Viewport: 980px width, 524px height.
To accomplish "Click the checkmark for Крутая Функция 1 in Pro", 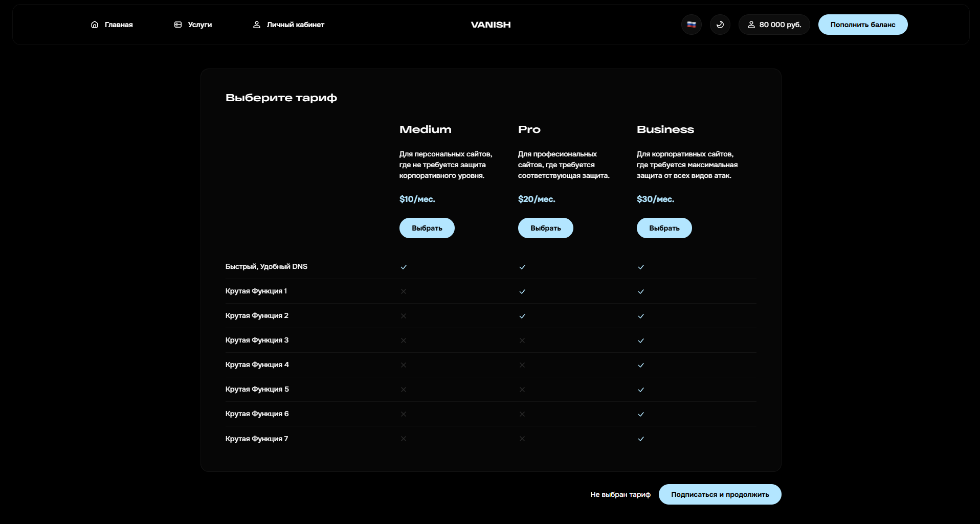I will tap(522, 291).
